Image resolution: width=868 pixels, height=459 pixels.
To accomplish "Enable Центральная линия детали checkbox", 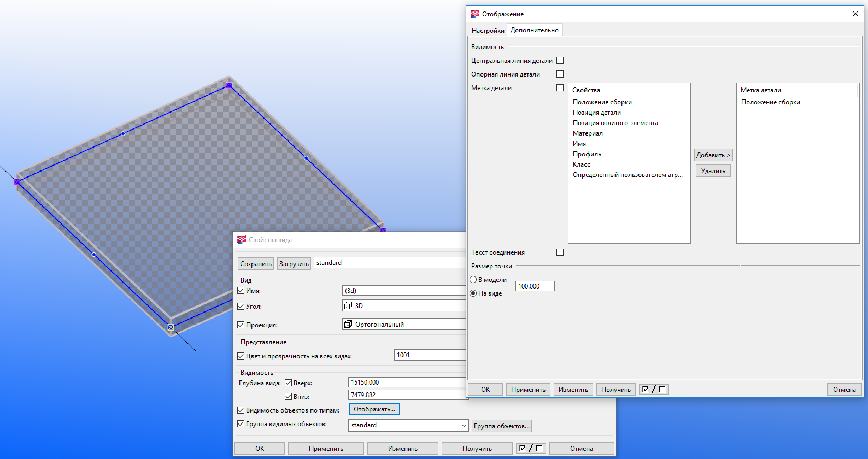I will (x=560, y=61).
